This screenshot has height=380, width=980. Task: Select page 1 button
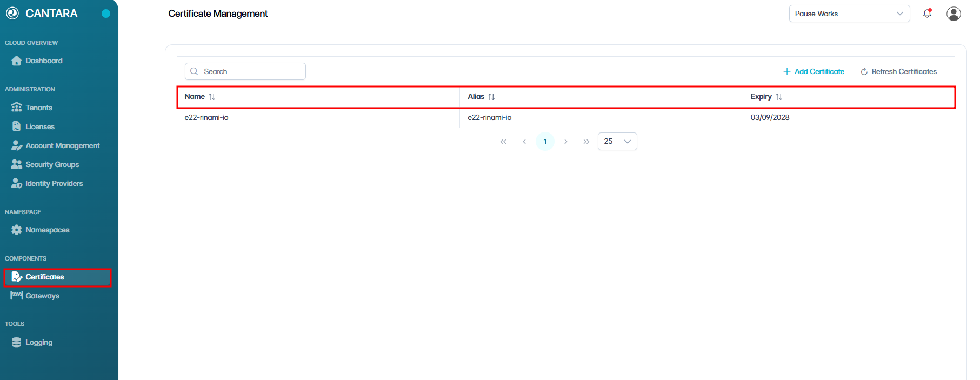coord(545,142)
